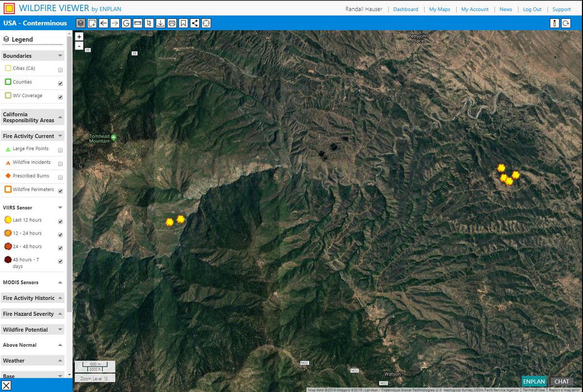The height and width of the screenshot is (392, 583).
Task: Toggle the Last 12 hours VIIRS checkbox
Action: [60, 220]
